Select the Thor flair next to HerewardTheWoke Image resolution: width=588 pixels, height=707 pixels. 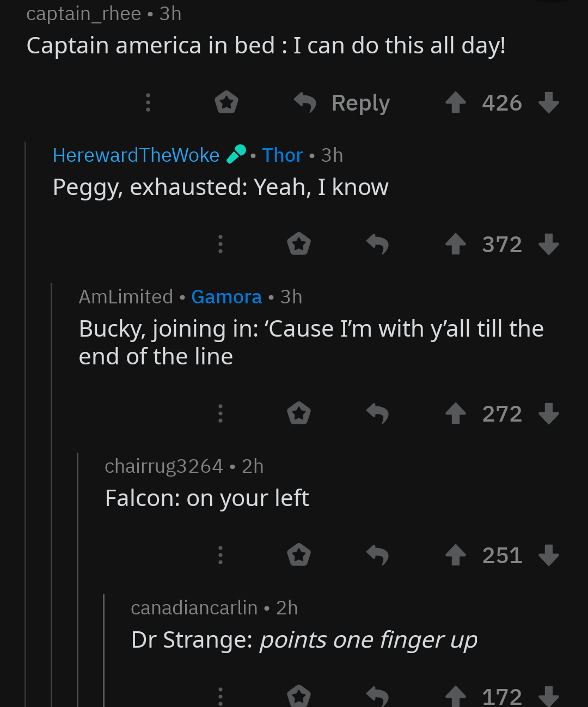pyautogui.click(x=283, y=155)
